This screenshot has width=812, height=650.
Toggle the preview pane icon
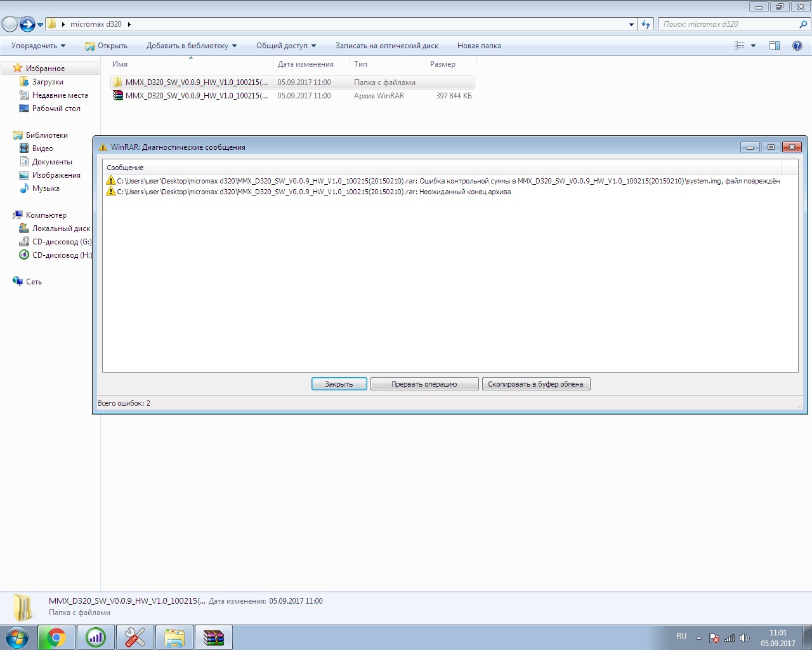click(x=774, y=46)
